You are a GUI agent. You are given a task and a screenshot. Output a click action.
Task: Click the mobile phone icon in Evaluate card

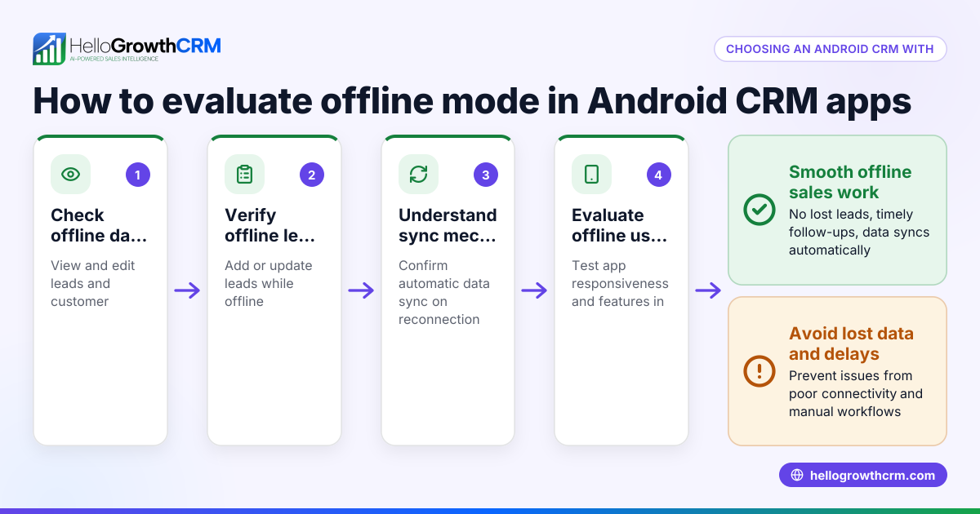tap(591, 174)
